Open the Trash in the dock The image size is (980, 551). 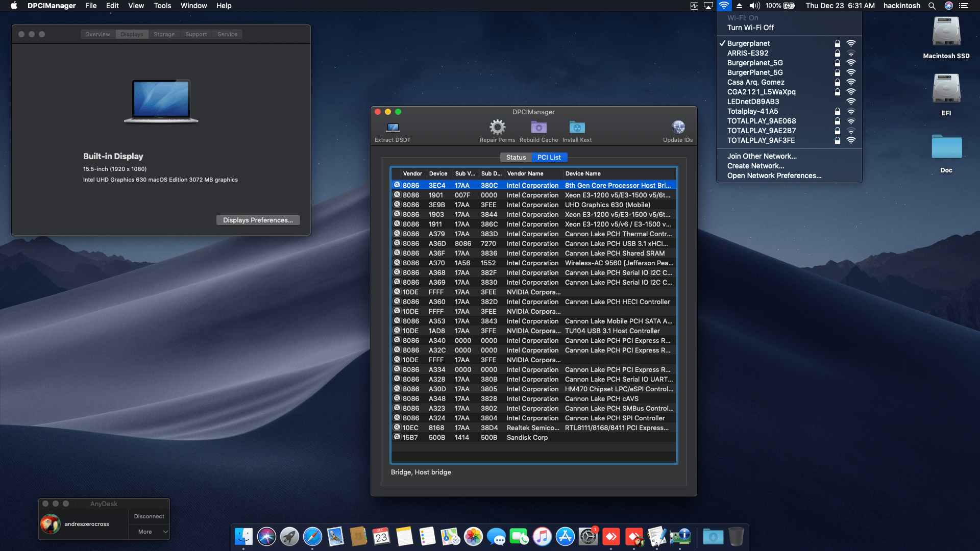click(x=736, y=536)
